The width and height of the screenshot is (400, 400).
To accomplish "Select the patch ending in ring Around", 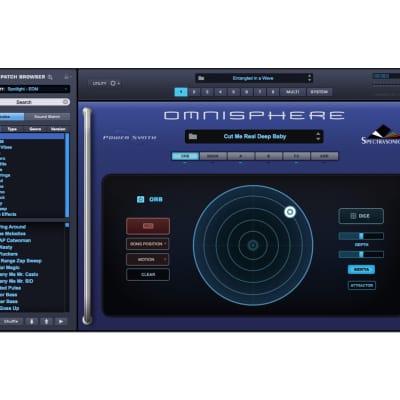I will click(13, 227).
